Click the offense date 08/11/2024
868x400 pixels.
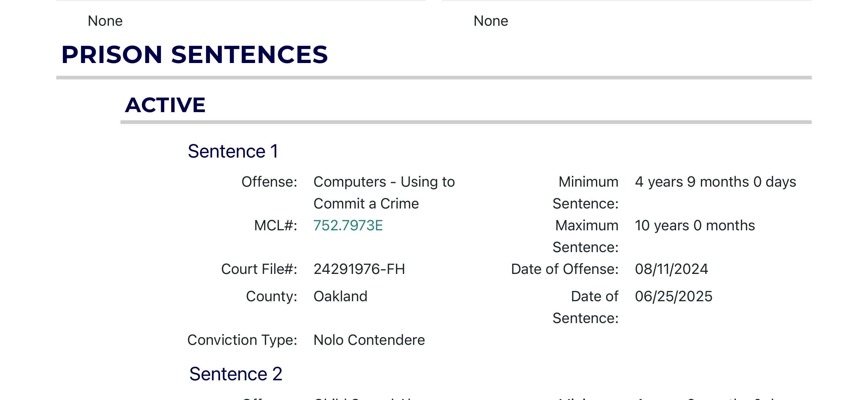pos(671,269)
